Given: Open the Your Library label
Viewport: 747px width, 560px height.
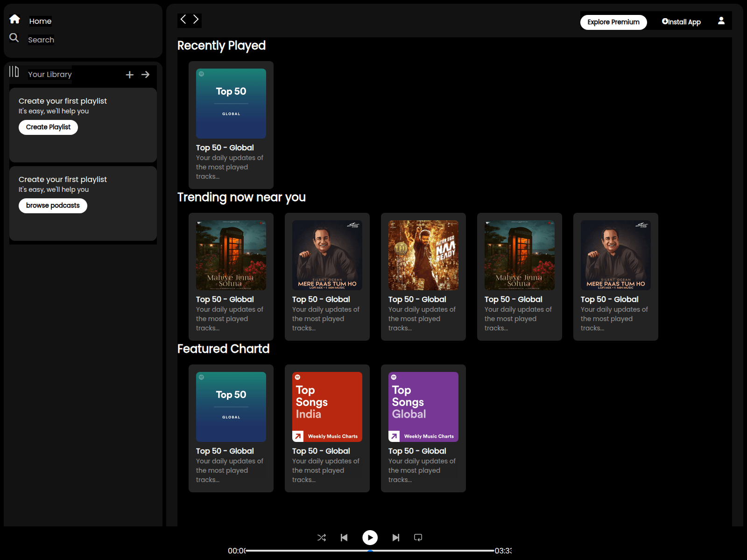Looking at the screenshot, I should click(50, 74).
